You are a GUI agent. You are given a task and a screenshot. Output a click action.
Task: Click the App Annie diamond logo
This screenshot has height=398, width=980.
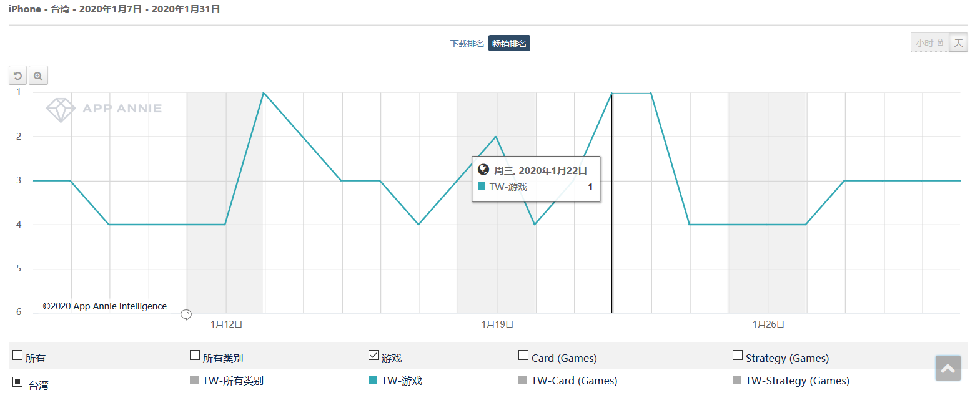pos(61,109)
